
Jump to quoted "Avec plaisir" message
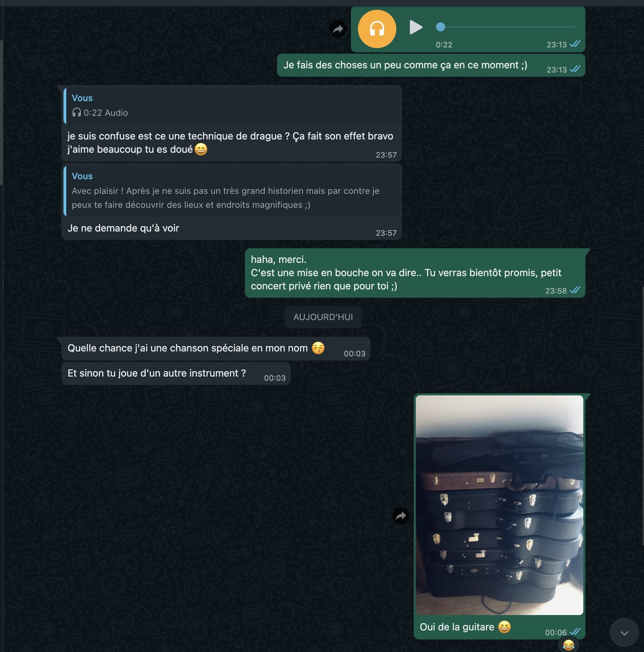232,191
